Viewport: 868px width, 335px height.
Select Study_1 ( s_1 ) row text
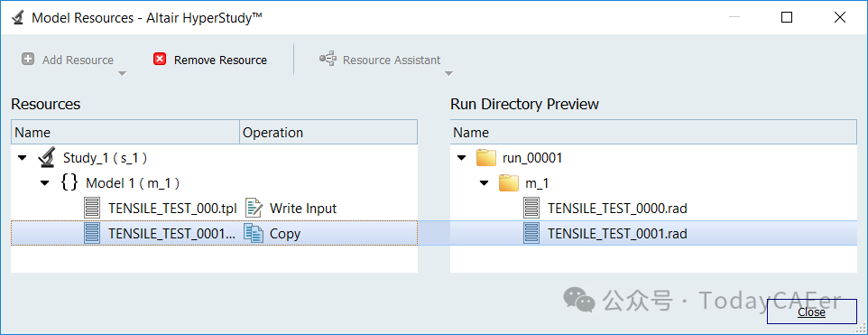[106, 158]
